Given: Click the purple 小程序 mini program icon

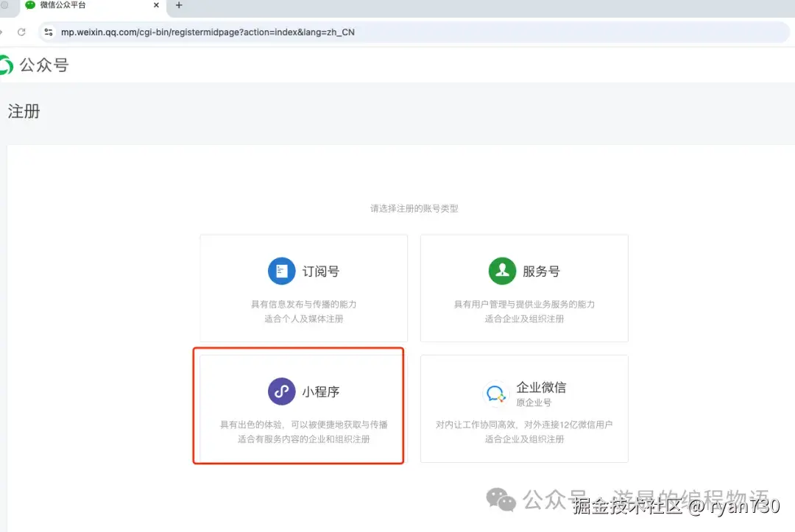Looking at the screenshot, I should coord(280,391).
